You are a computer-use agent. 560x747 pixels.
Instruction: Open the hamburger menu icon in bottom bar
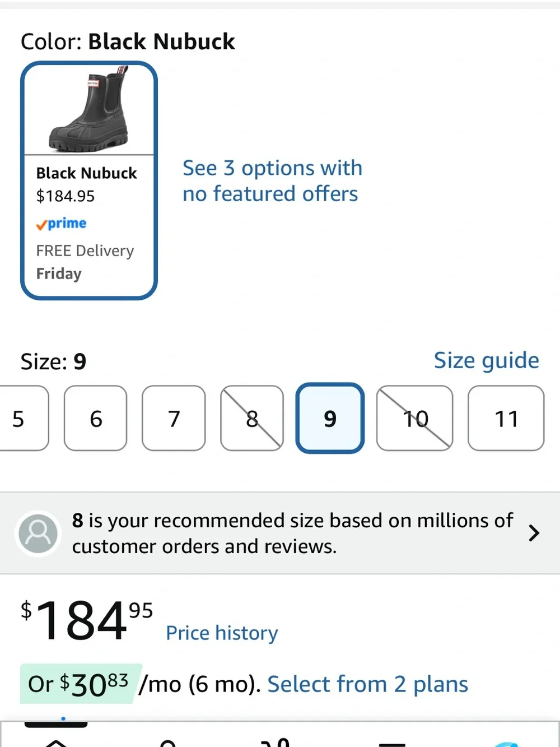[392, 744]
